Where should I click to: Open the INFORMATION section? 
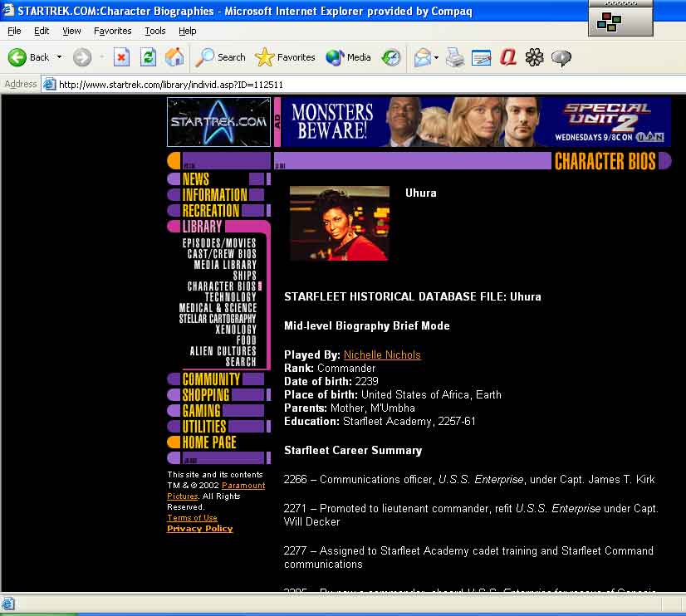coord(215,195)
